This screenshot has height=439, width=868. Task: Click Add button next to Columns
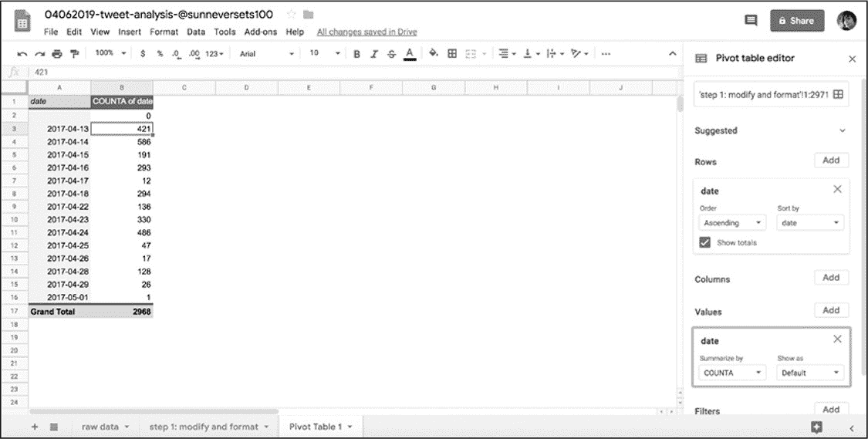831,278
